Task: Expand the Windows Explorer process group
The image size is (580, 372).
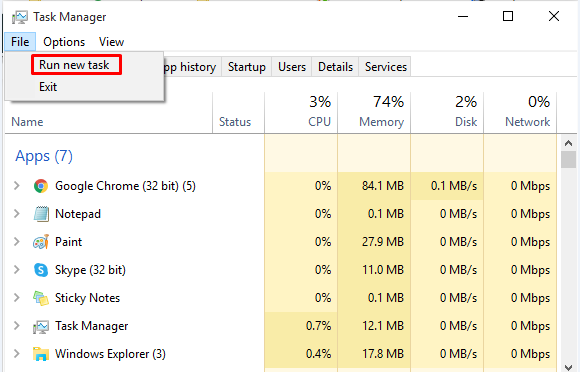Action: (x=17, y=354)
